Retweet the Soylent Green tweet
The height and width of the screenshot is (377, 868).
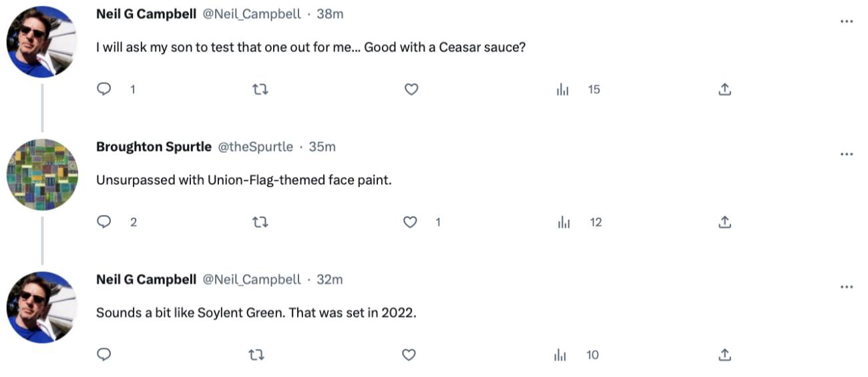point(256,354)
